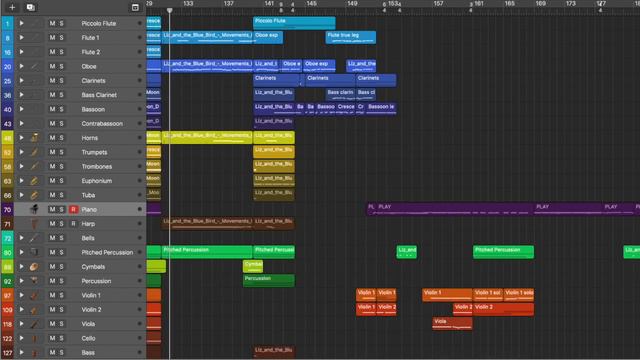The image size is (640, 360).
Task: Click the Harp track instrument icon
Action: tap(34, 223)
